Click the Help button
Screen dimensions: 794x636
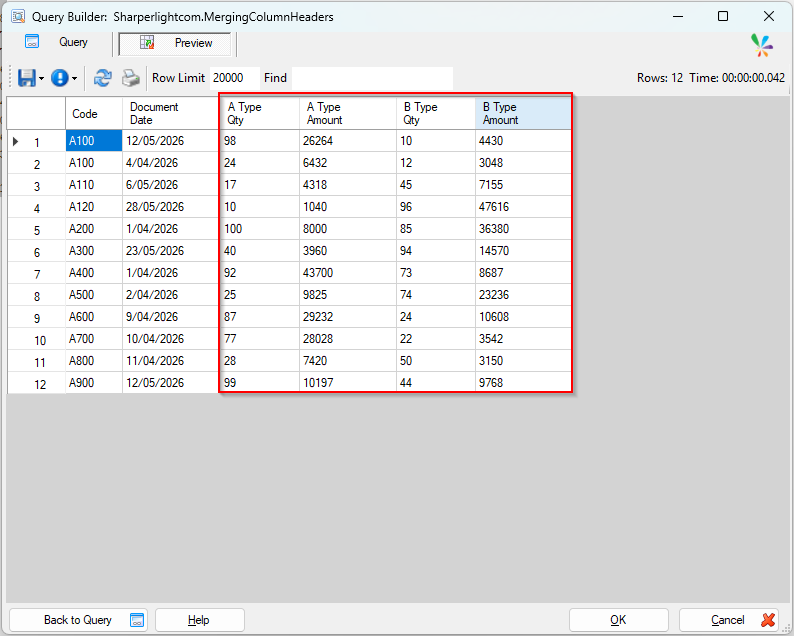click(200, 620)
